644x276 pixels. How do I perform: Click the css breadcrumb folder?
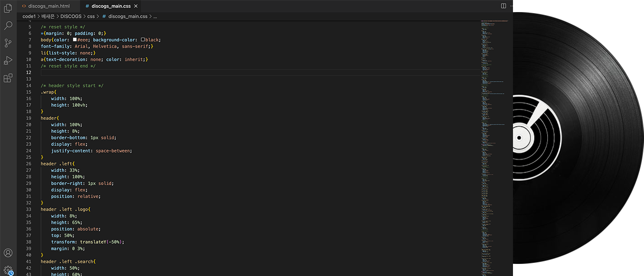click(x=91, y=16)
